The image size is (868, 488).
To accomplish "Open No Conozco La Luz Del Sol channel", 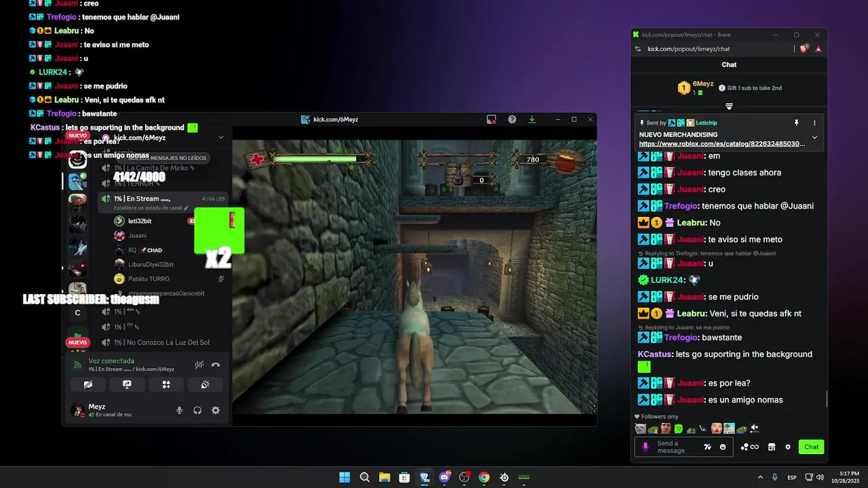I will click(x=163, y=342).
